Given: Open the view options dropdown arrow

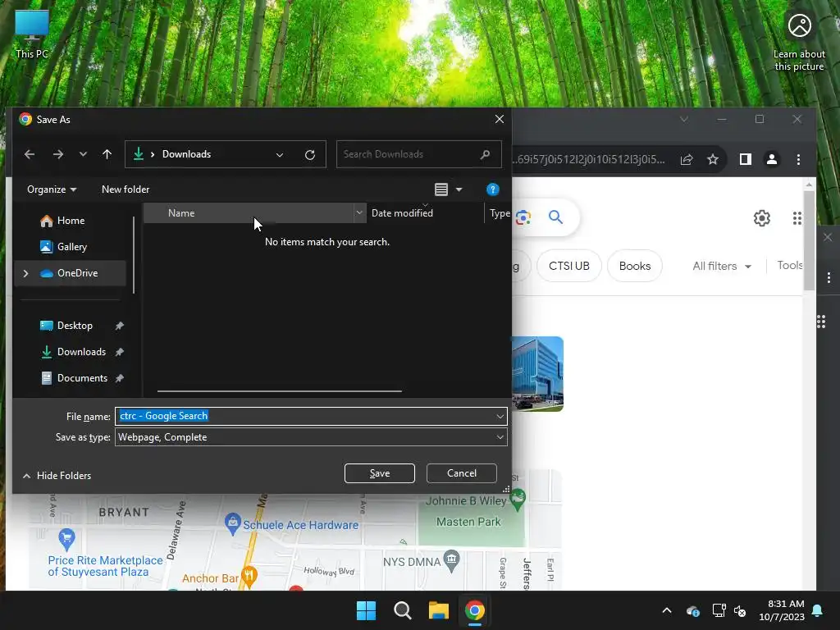Looking at the screenshot, I should (459, 189).
